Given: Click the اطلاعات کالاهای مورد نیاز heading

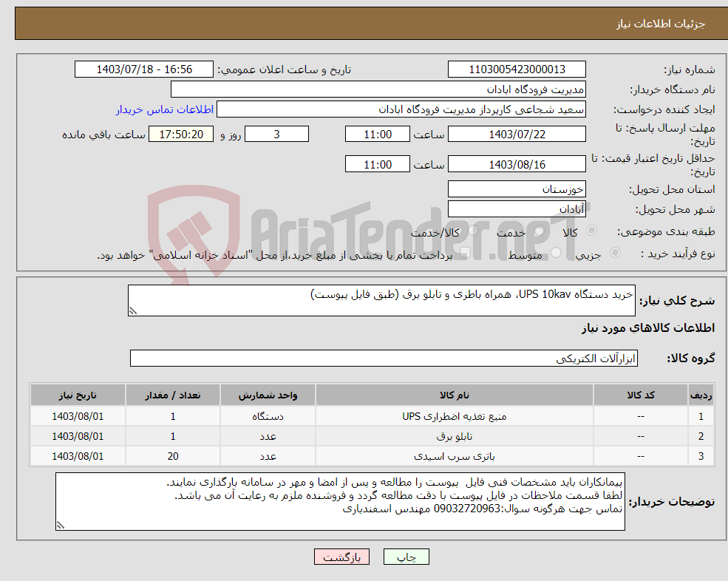Looking at the screenshot, I should click(x=648, y=328).
